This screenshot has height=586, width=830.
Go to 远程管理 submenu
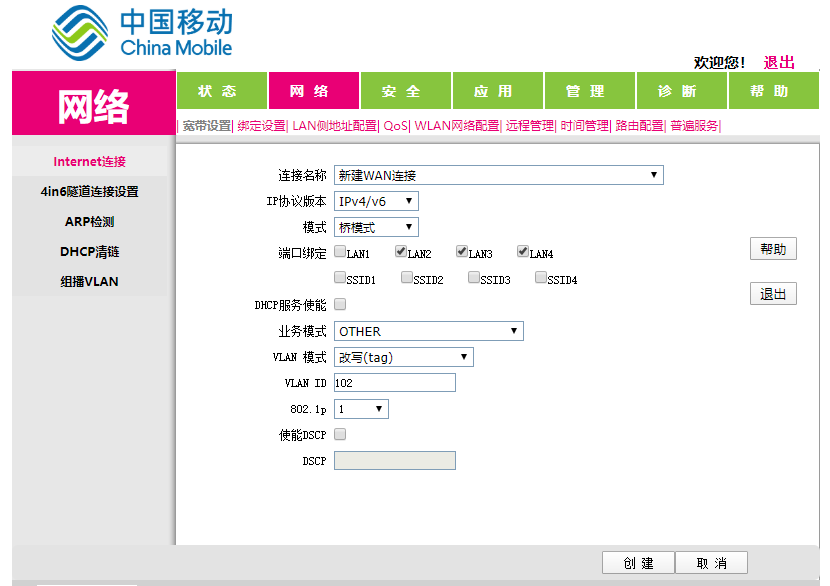pyautogui.click(x=529, y=126)
